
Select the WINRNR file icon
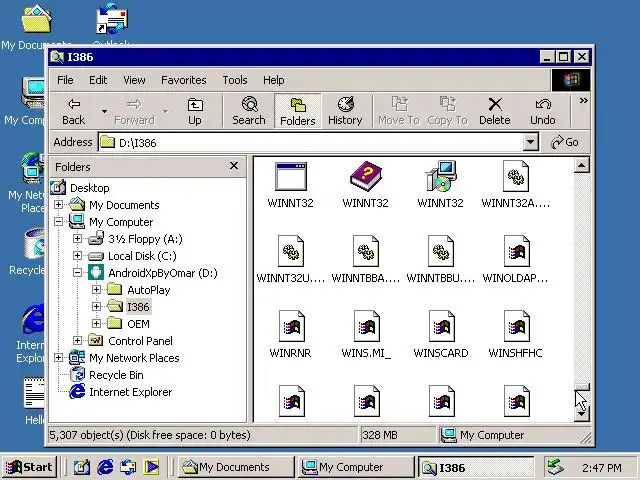291,326
